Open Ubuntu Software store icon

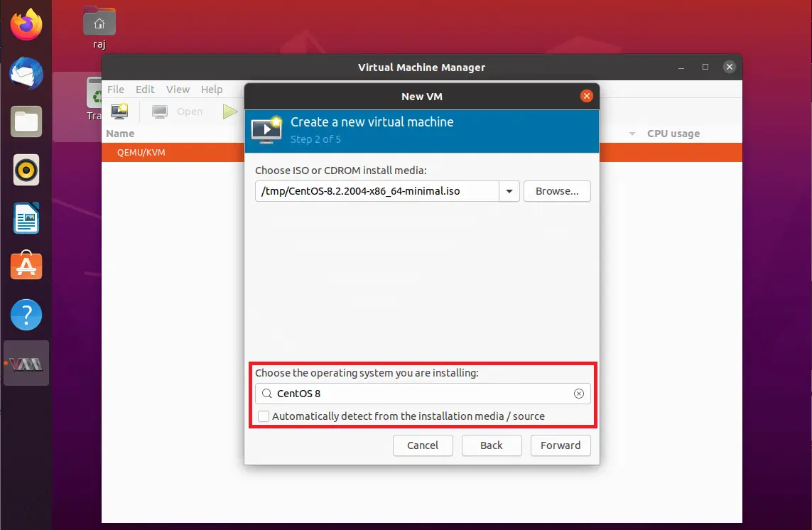coord(26,266)
